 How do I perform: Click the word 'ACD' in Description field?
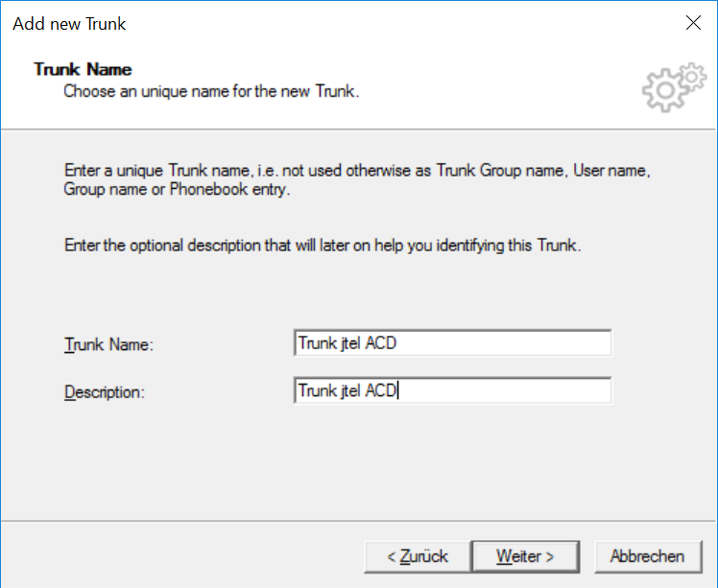point(381,390)
